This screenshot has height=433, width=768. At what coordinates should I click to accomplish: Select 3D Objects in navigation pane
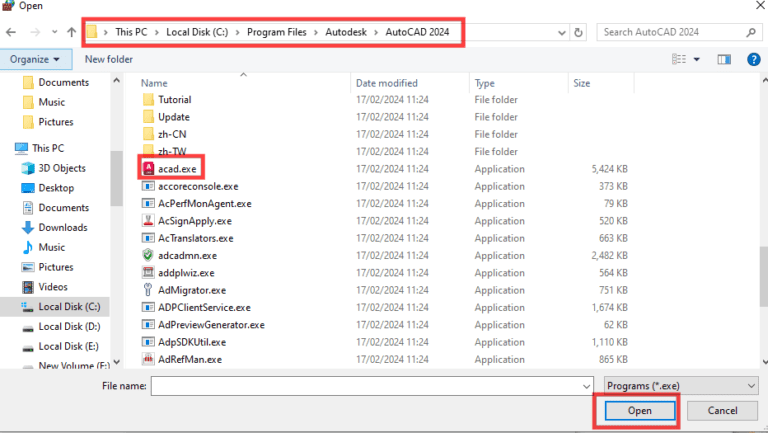point(62,168)
